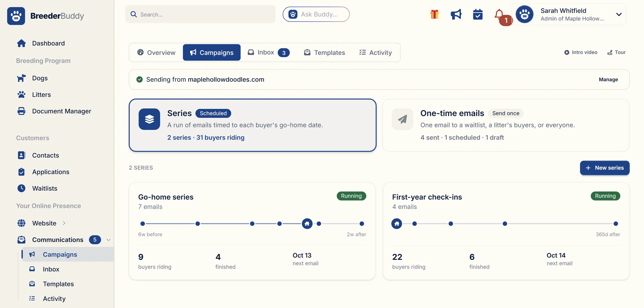Open the megaphone announcements icon
The width and height of the screenshot is (644, 308).
tap(456, 14)
